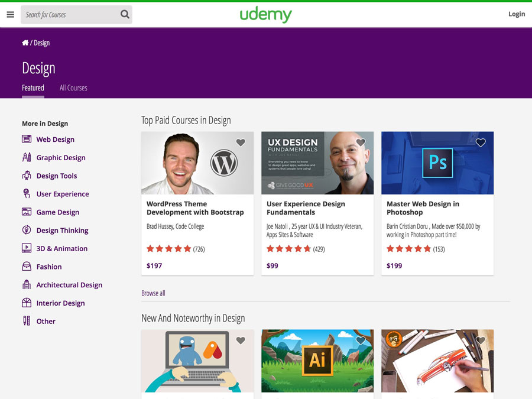Image resolution: width=532 pixels, height=399 pixels.
Task: Click the (153) star rating count
Action: (439, 249)
